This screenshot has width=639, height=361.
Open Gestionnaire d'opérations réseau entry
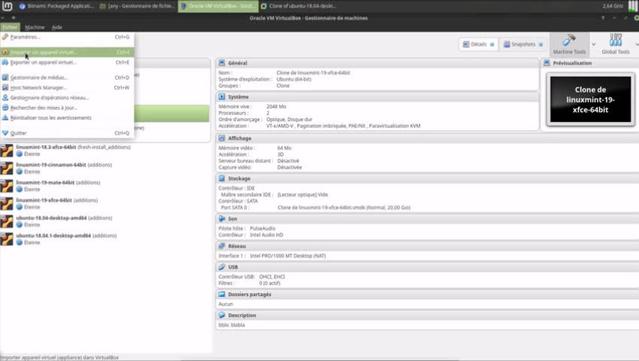click(67, 98)
